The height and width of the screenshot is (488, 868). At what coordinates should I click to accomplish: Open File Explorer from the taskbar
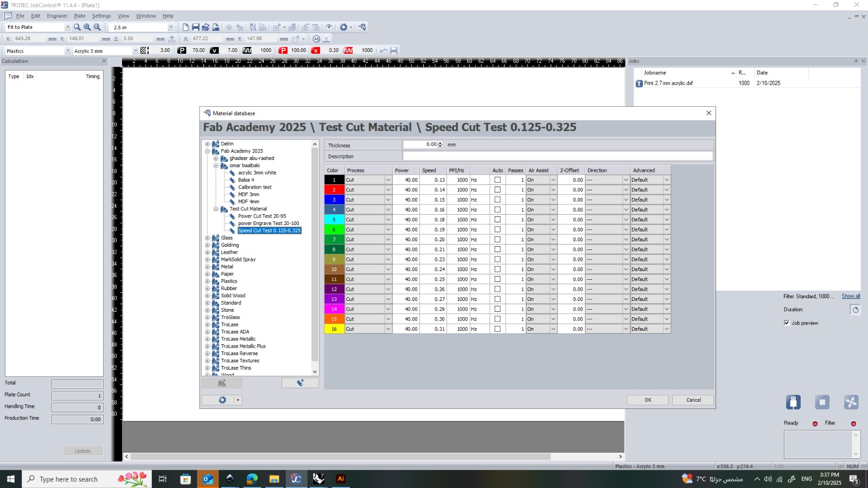click(274, 479)
